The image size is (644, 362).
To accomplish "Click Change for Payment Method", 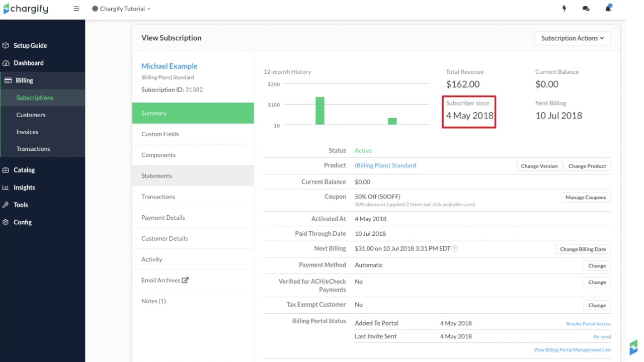I will pyautogui.click(x=597, y=266).
